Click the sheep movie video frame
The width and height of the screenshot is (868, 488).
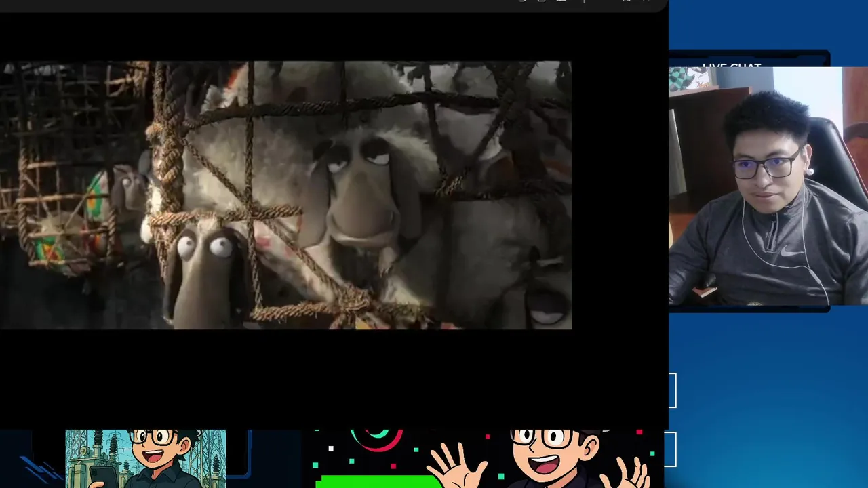point(285,195)
